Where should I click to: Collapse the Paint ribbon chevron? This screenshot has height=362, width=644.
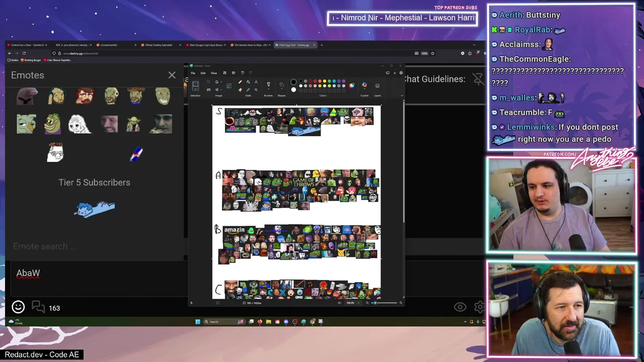coord(402,96)
